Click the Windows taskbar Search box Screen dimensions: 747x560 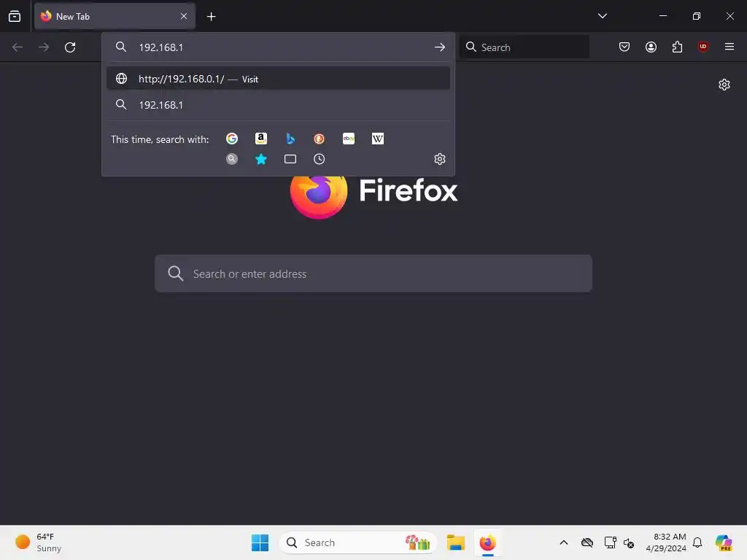(358, 542)
